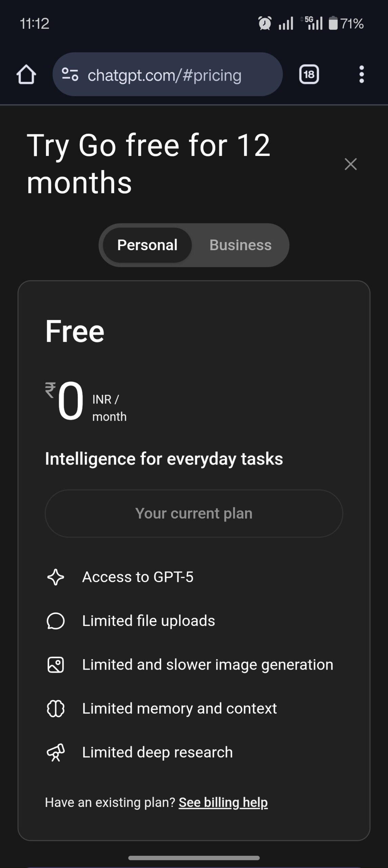Tap the Free plan heading
This screenshot has width=388, height=868.
click(x=75, y=331)
